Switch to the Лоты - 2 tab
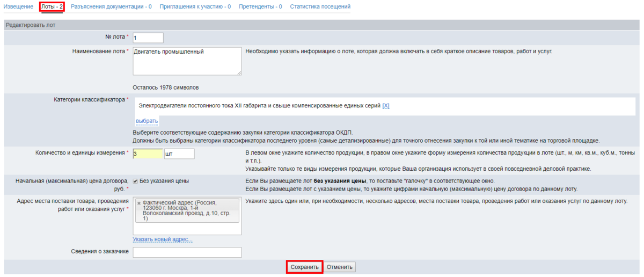 (52, 7)
